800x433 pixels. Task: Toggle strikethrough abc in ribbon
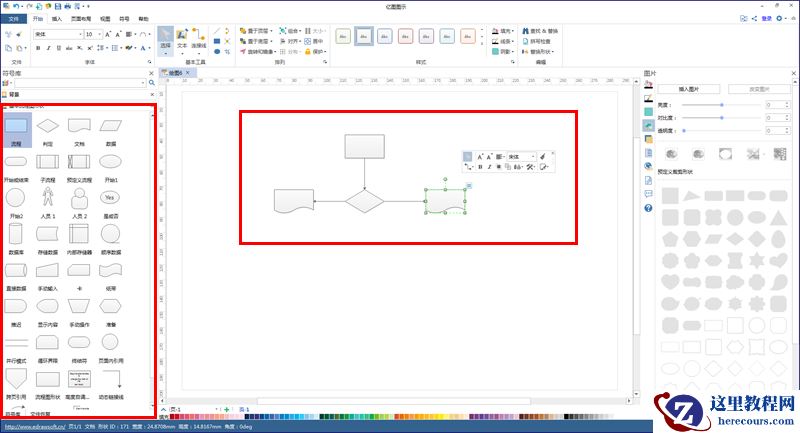[x=69, y=48]
